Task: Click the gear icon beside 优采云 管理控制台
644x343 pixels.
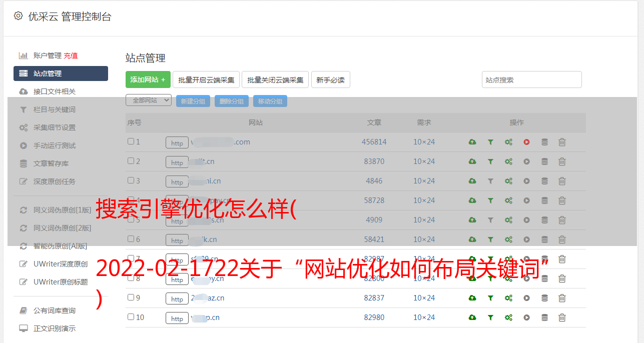Action: (x=18, y=16)
